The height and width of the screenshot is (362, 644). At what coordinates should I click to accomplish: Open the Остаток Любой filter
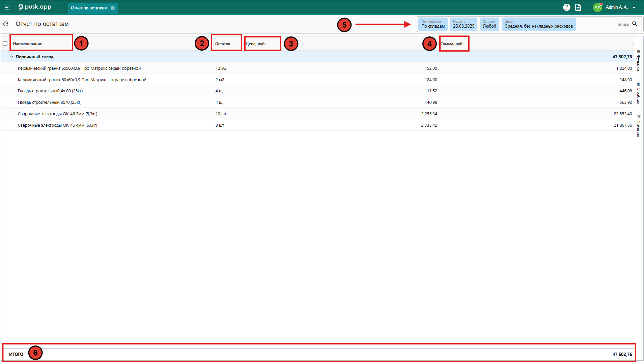489,24
